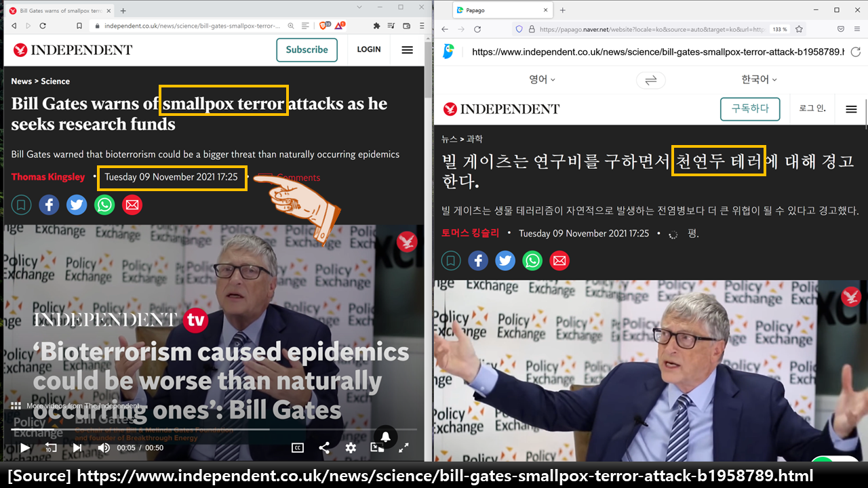This screenshot has width=868, height=488.
Task: Play the Bill Gates video
Action: tap(25, 447)
